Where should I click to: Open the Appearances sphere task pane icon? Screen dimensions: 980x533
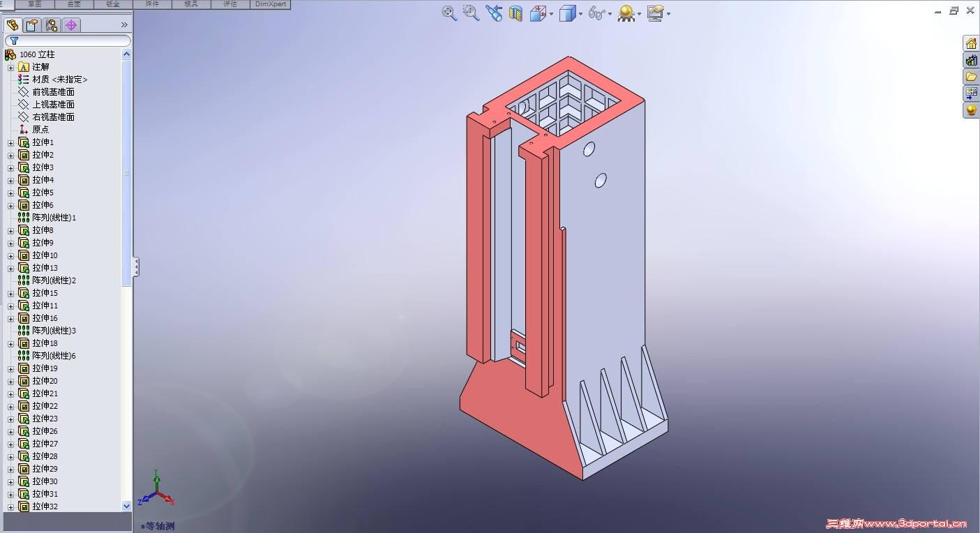(971, 110)
